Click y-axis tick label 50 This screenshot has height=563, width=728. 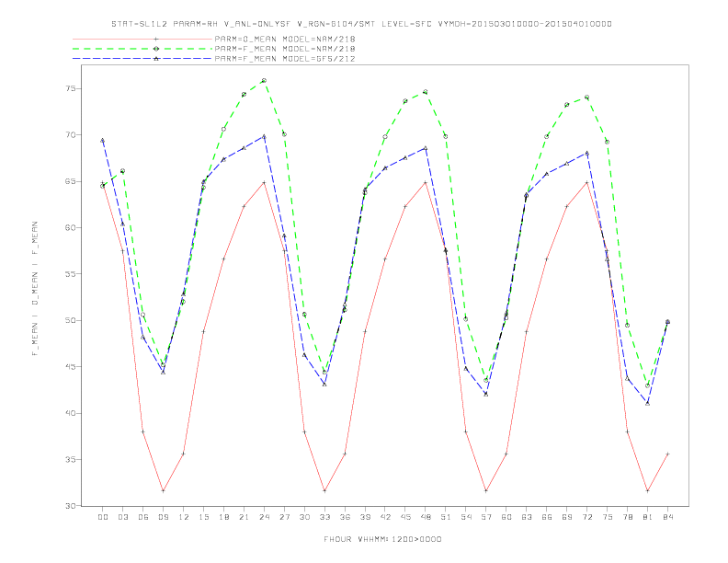71,320
